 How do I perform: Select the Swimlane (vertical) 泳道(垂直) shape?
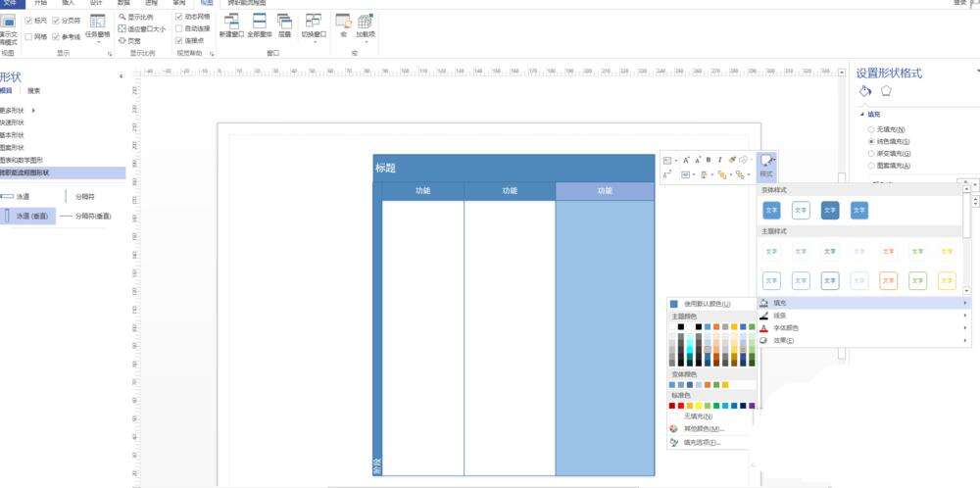pos(28,217)
